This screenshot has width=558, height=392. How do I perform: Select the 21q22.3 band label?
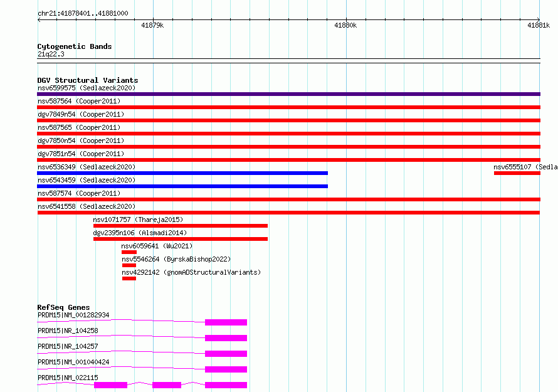click(x=51, y=54)
